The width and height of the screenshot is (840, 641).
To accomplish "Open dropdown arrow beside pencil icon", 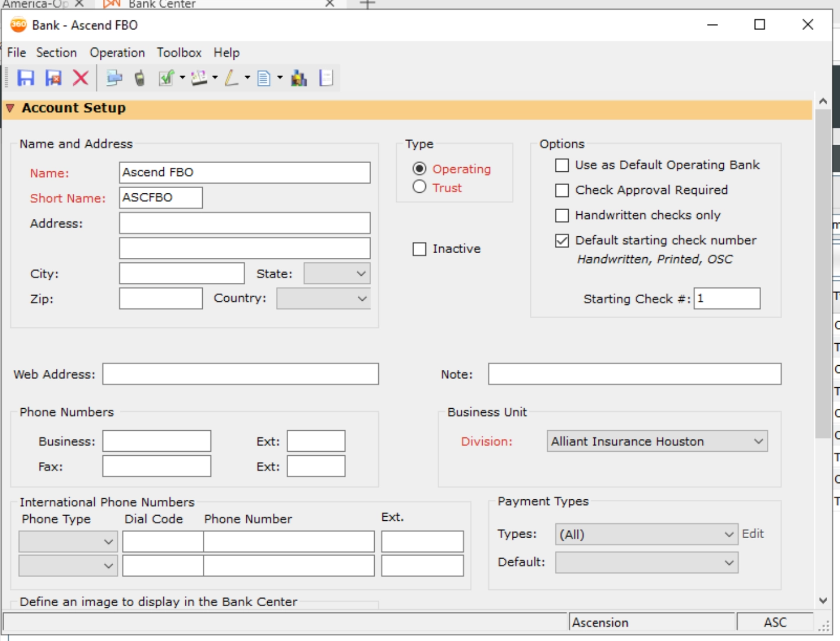I will point(247,78).
